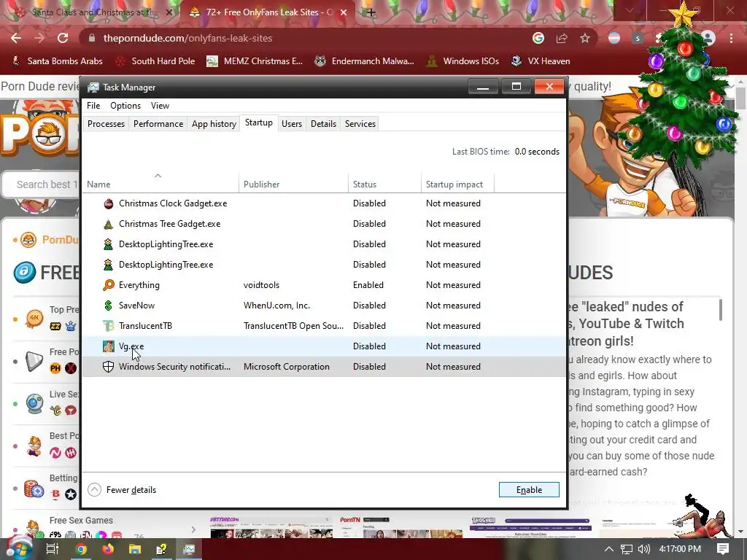The image size is (747, 560).
Task: Click the Google icon in address bar
Action: click(538, 38)
